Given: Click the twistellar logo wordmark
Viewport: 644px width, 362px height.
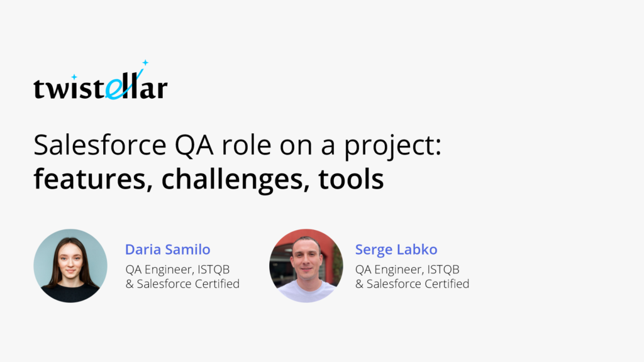Looking at the screenshot, I should [x=101, y=88].
